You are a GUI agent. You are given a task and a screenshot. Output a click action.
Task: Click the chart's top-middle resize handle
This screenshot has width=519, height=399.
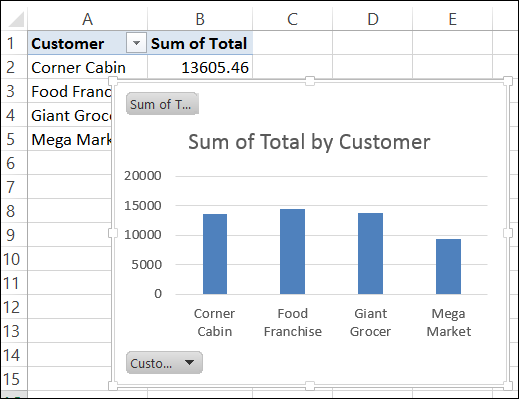(x=310, y=81)
